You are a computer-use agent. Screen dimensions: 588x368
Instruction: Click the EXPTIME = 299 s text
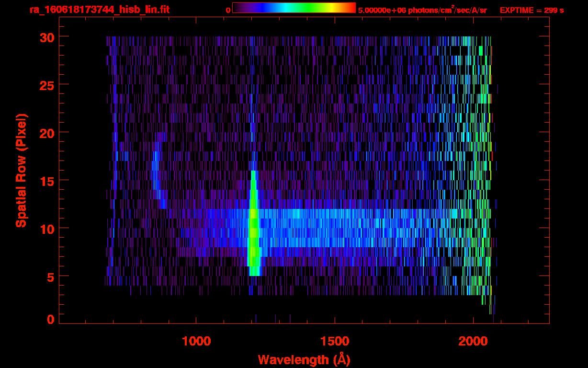pos(531,10)
